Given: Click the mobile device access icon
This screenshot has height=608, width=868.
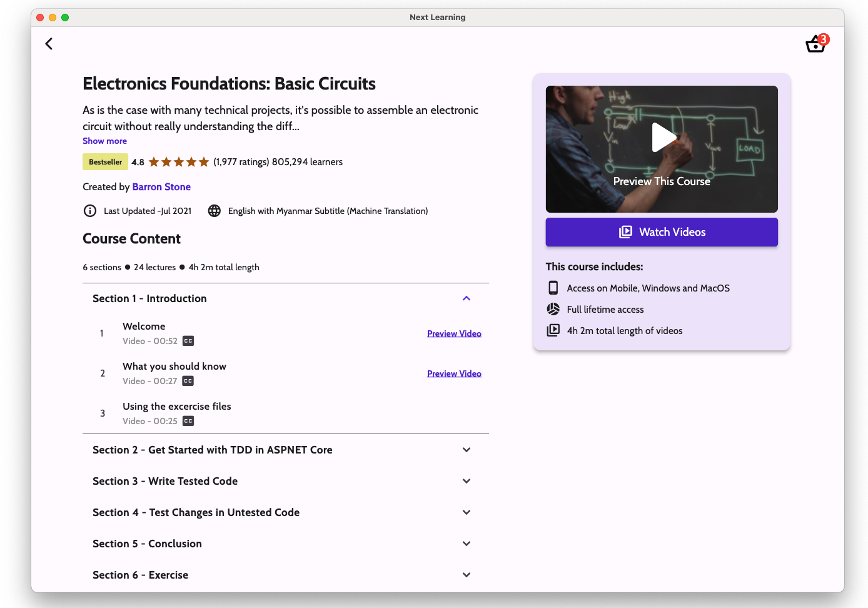Looking at the screenshot, I should click(553, 288).
